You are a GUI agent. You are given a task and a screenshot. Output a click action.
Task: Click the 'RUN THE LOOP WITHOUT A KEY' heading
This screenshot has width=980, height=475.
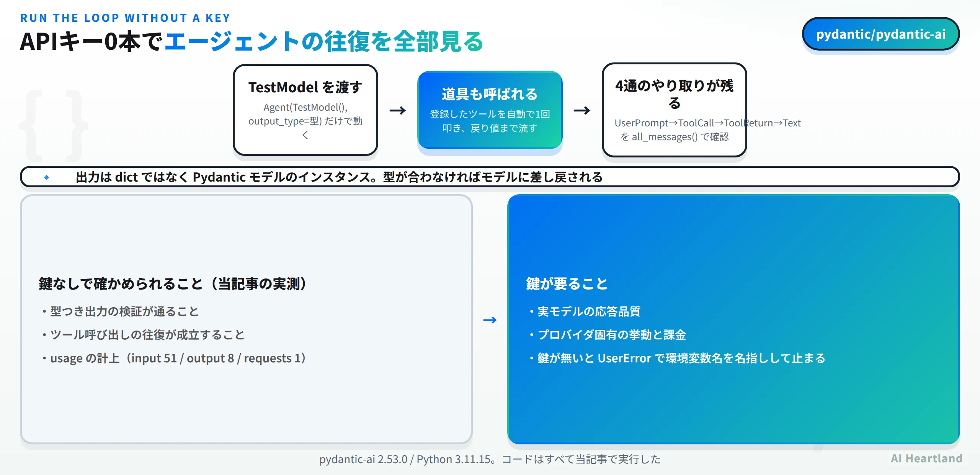pyautogui.click(x=125, y=18)
